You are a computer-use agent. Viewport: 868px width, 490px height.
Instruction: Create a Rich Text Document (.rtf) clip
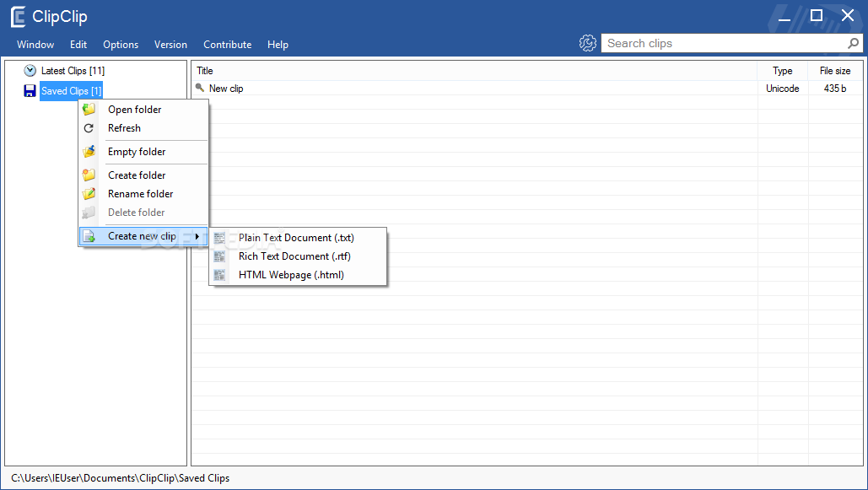point(298,256)
